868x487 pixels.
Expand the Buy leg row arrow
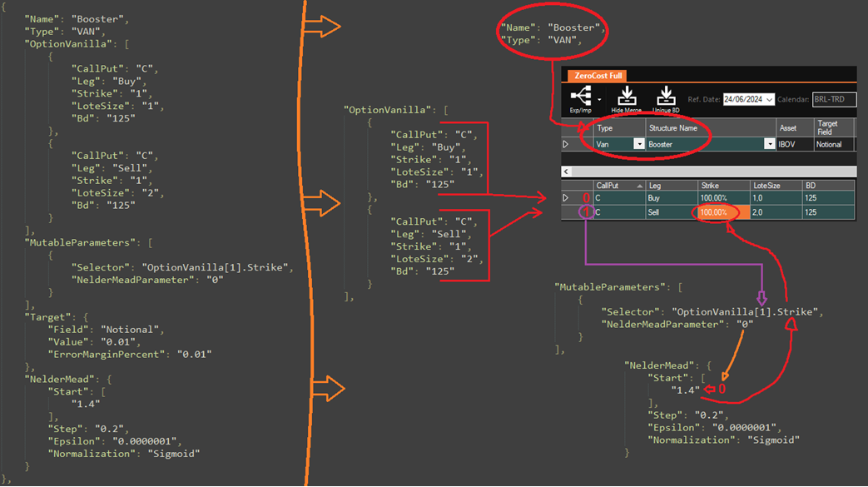coord(567,198)
